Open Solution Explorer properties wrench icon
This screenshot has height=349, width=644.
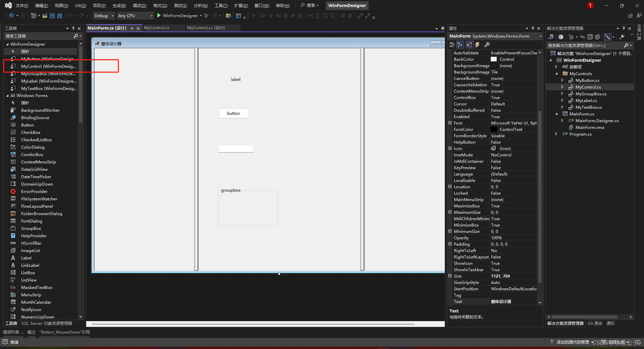(622, 37)
